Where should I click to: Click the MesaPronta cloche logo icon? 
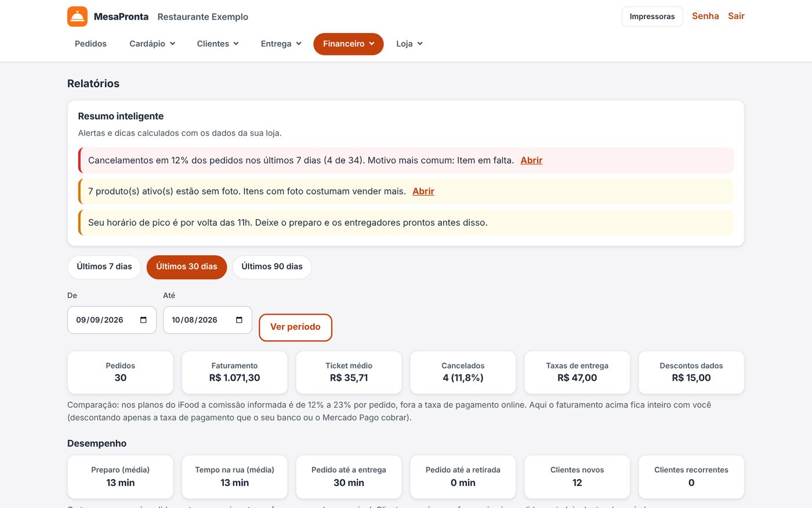point(77,16)
